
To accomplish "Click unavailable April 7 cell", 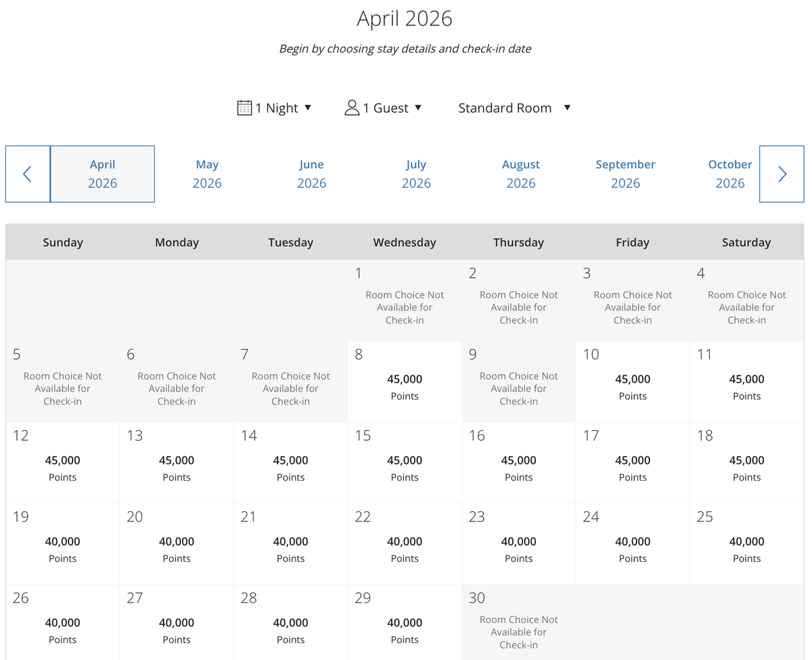I will click(x=290, y=382).
